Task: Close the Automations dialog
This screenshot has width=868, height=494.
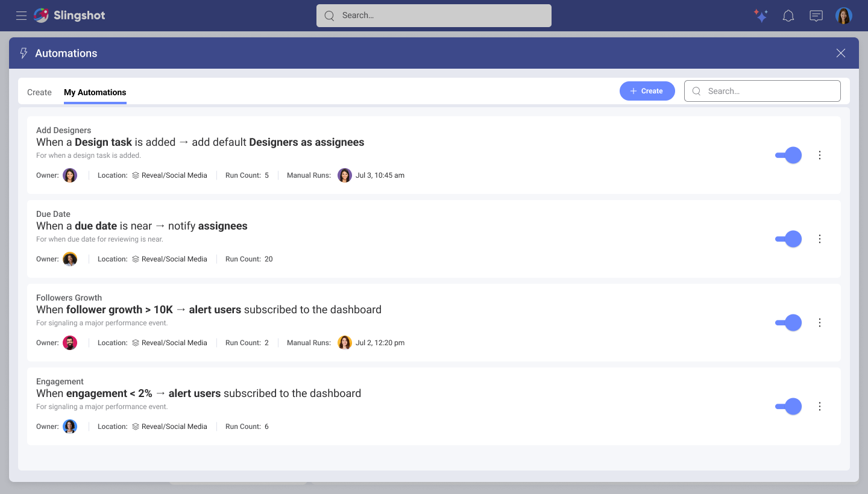Action: click(841, 53)
